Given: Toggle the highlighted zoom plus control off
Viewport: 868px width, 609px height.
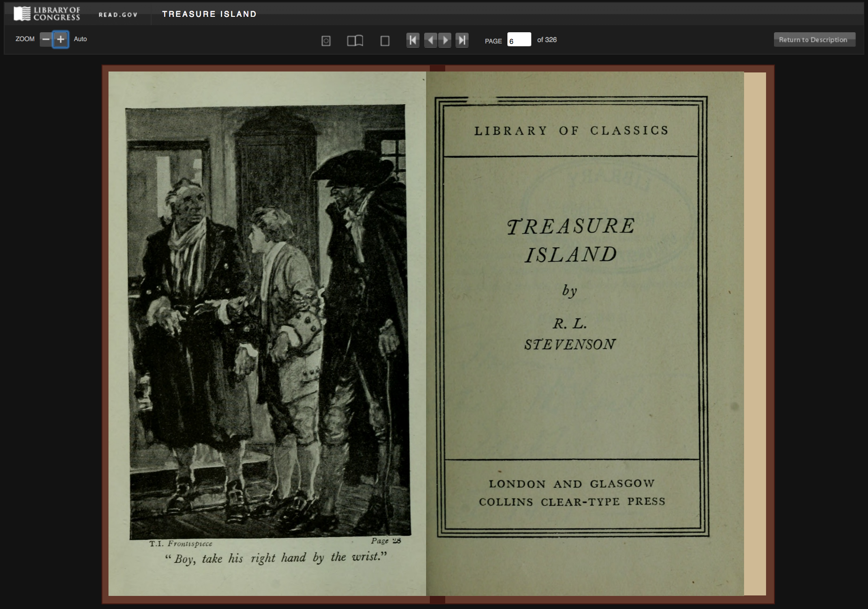Looking at the screenshot, I should coord(60,39).
